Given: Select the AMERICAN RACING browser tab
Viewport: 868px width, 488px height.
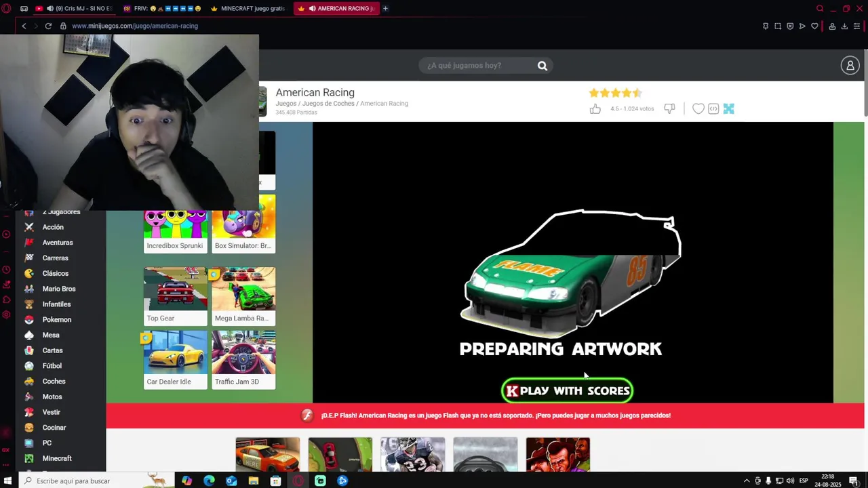Looking at the screenshot, I should [x=336, y=8].
